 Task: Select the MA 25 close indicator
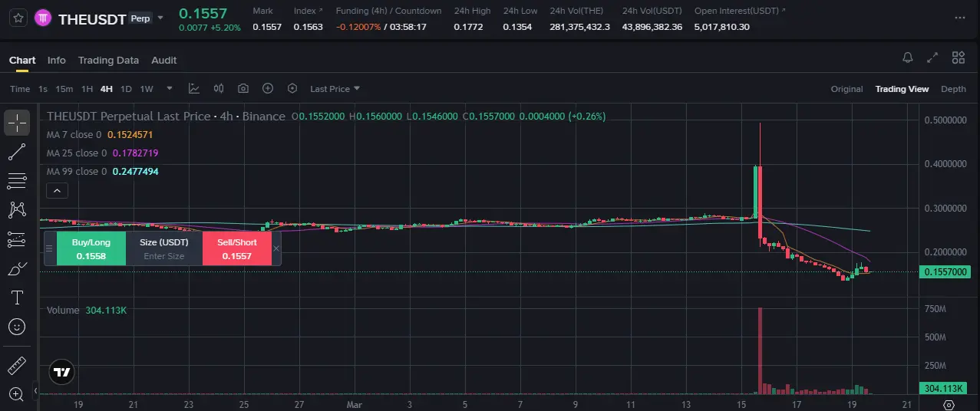tap(77, 153)
